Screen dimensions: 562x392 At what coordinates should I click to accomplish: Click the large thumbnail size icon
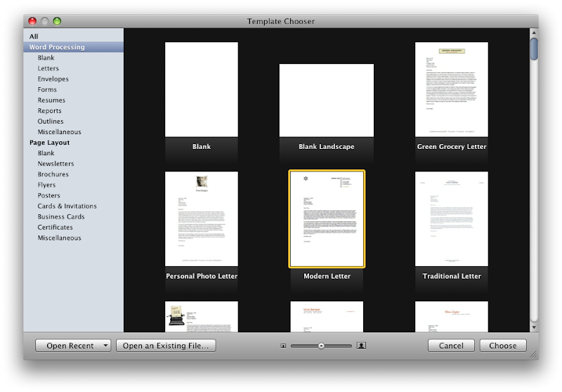[x=362, y=346]
